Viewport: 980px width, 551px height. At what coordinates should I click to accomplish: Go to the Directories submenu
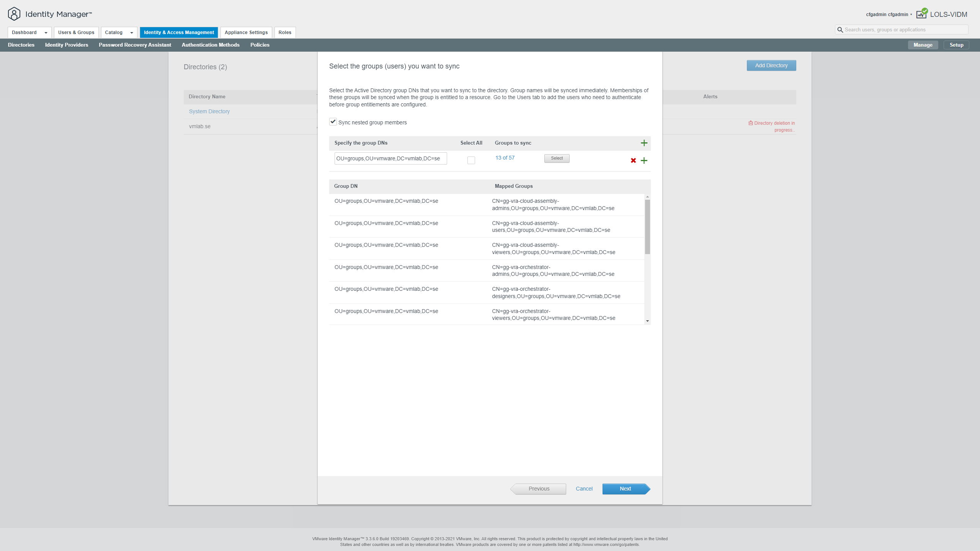pyautogui.click(x=21, y=45)
